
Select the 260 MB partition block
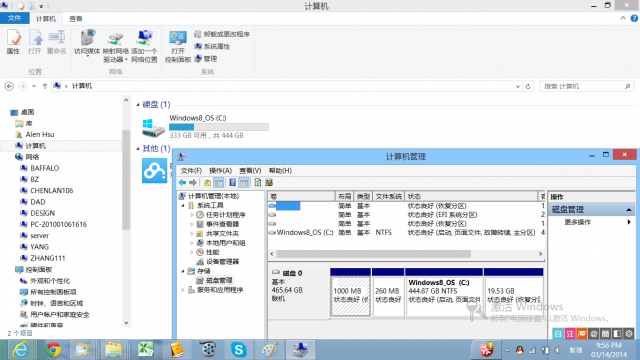coord(388,292)
